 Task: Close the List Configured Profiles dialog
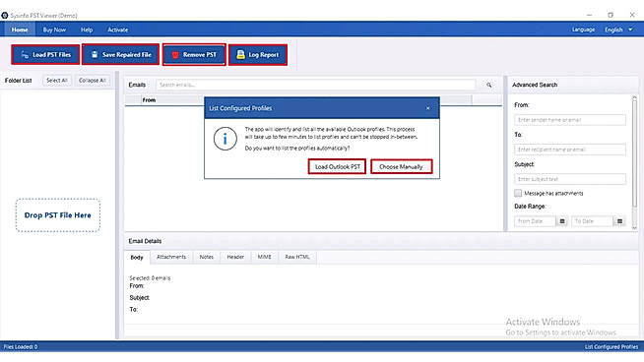coord(428,108)
